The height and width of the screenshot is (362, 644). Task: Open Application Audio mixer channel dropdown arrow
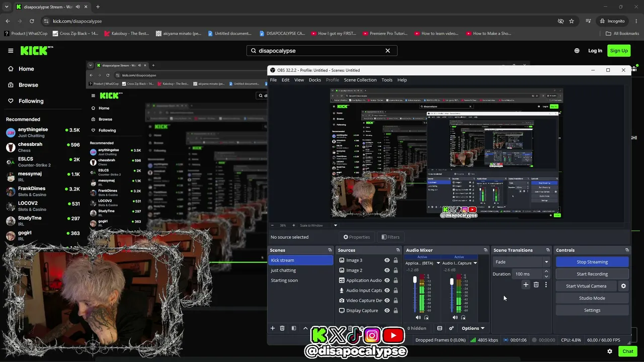click(438, 263)
